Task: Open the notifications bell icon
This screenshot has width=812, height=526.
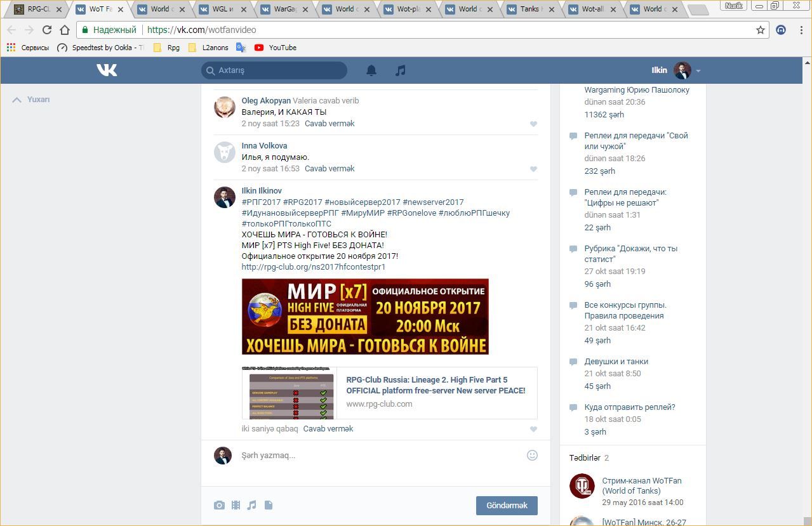Action: [x=371, y=70]
